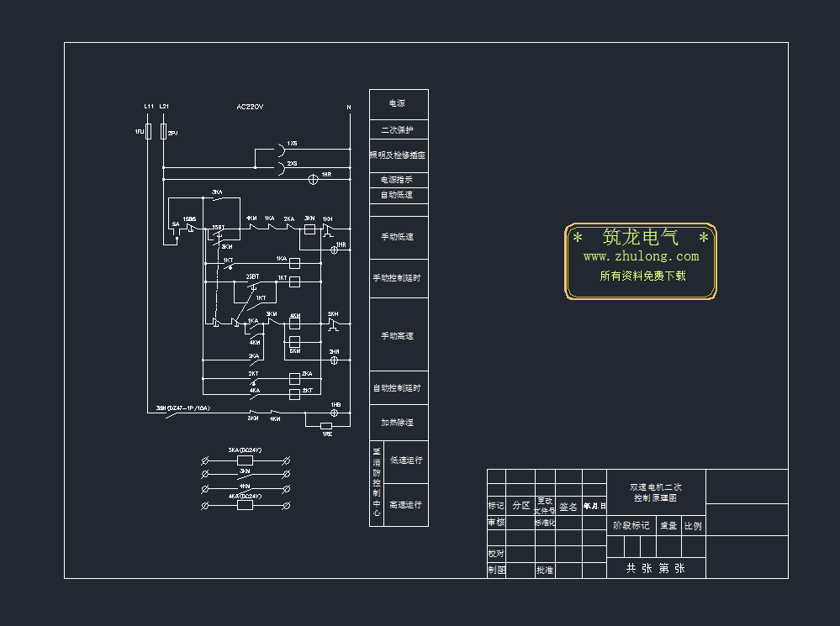Open the www.zhulong.com link
This screenshot has width=840, height=626.
[641, 256]
